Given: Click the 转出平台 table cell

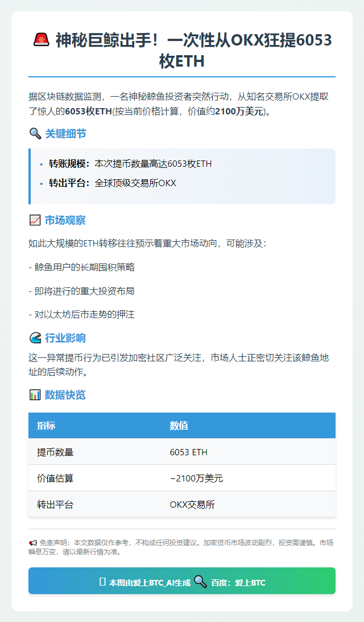Looking at the screenshot, I should [55, 505].
